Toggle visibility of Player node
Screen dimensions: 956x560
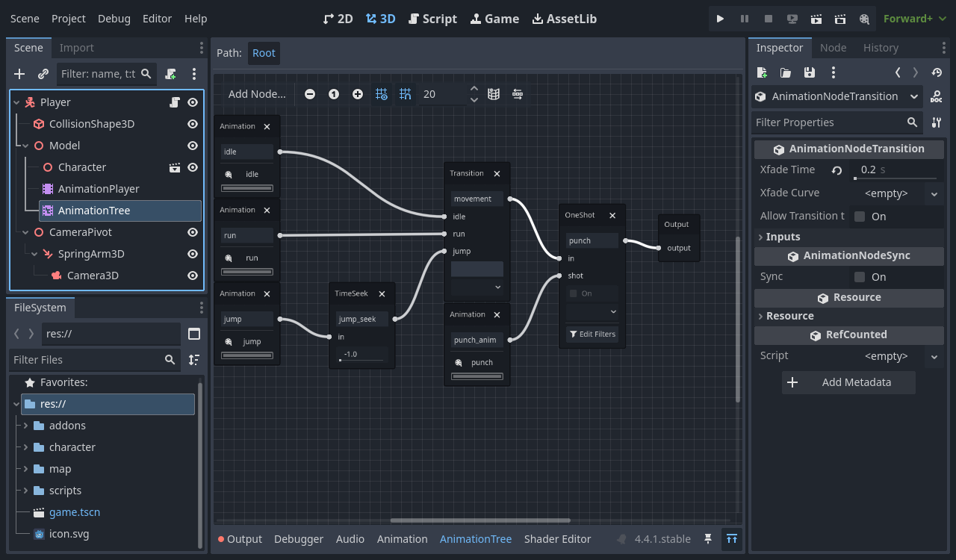tap(193, 102)
